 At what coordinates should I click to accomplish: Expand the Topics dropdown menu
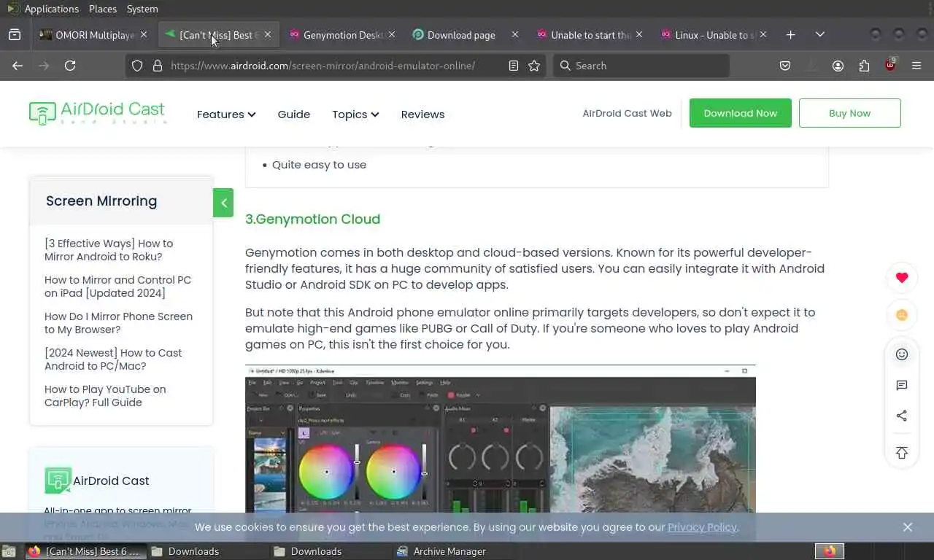pyautogui.click(x=355, y=114)
